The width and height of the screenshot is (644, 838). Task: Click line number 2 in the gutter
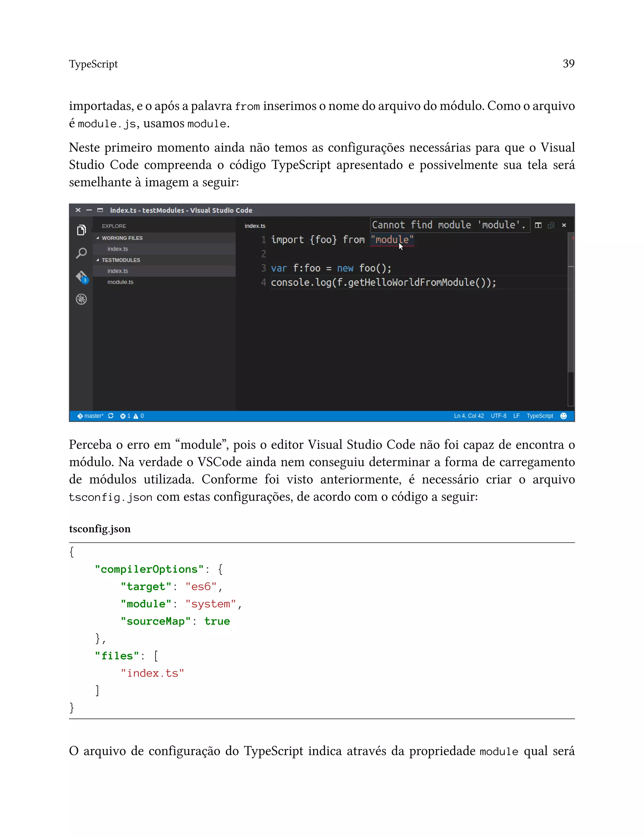pyautogui.click(x=263, y=254)
